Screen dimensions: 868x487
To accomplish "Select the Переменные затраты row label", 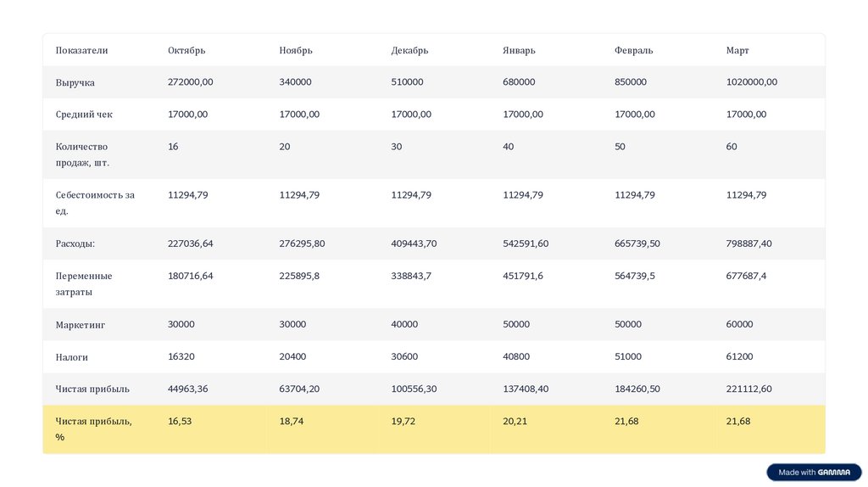I will coord(84,283).
